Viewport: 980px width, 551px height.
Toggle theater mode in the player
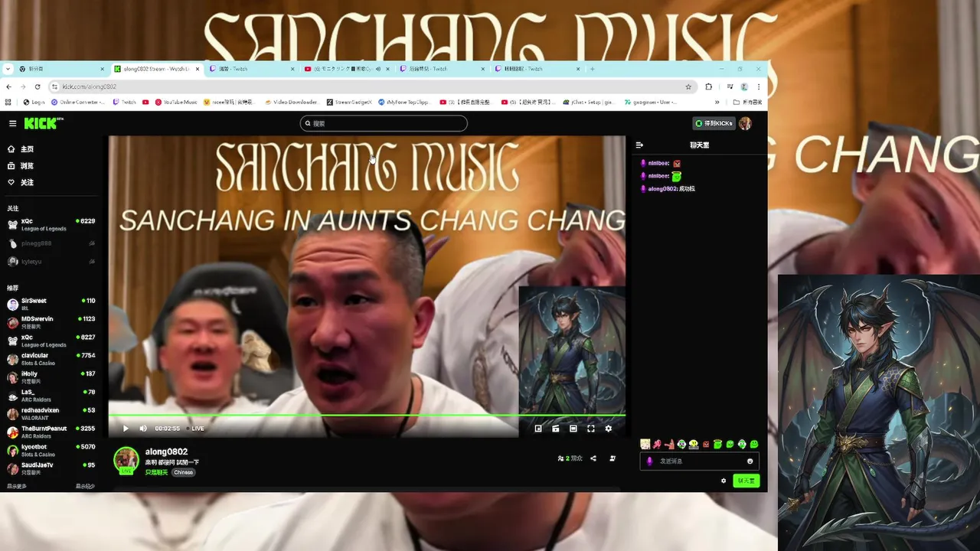coord(573,429)
